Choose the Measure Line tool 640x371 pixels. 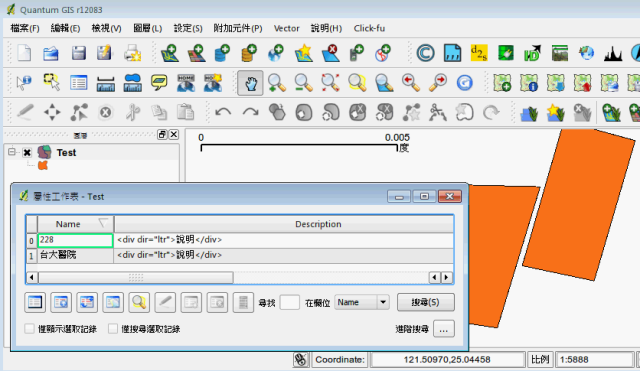click(x=105, y=83)
